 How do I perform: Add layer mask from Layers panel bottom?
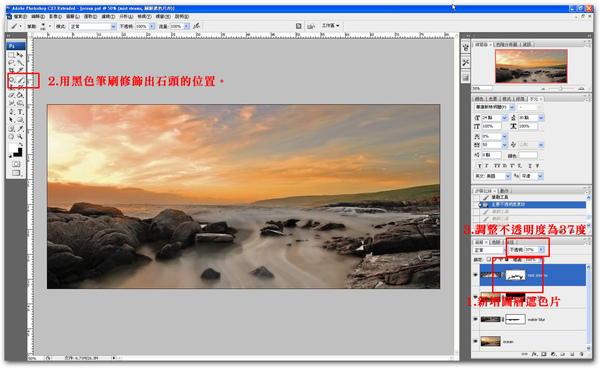click(x=543, y=354)
